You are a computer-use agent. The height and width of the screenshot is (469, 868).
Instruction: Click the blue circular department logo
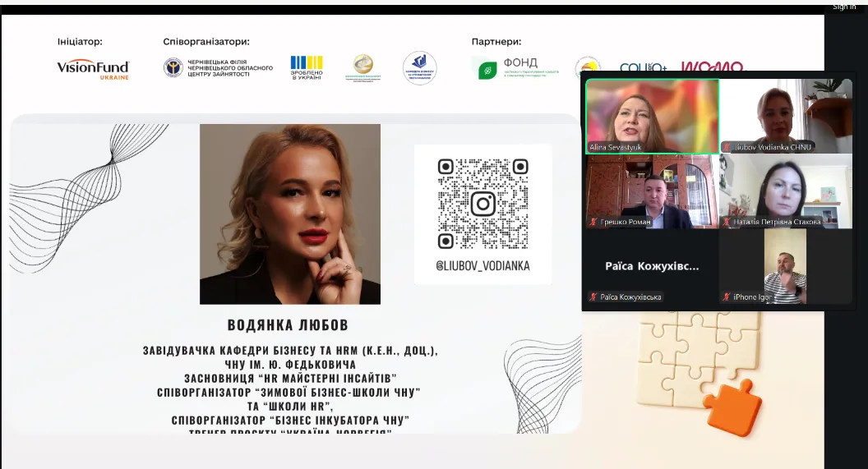click(420, 68)
